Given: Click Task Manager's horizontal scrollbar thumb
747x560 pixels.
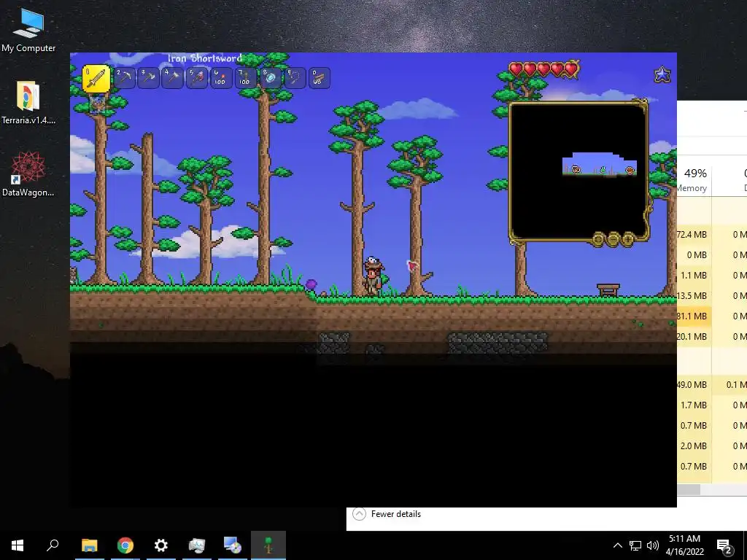Looking at the screenshot, I should (x=689, y=489).
